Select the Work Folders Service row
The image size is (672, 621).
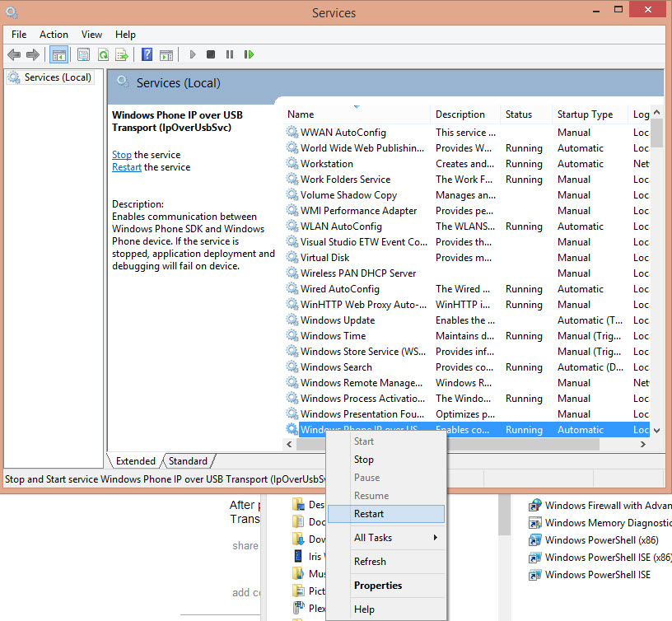click(x=467, y=180)
